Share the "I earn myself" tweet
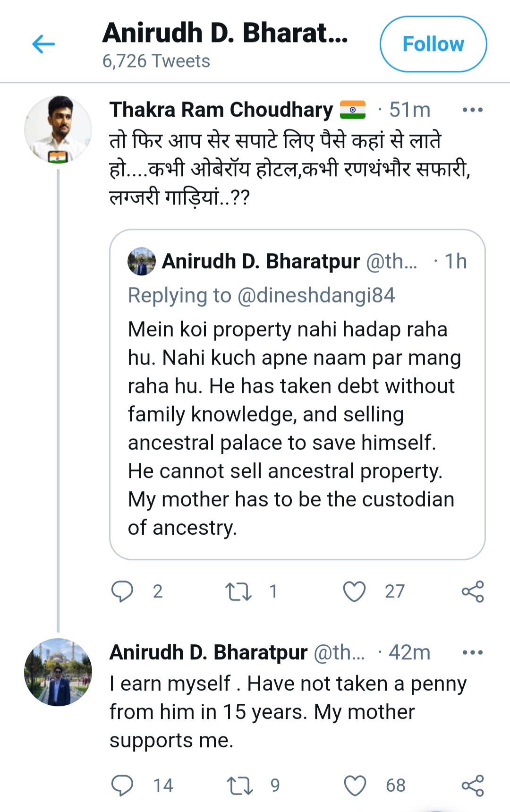Viewport: 510px width, 812px height. click(473, 786)
